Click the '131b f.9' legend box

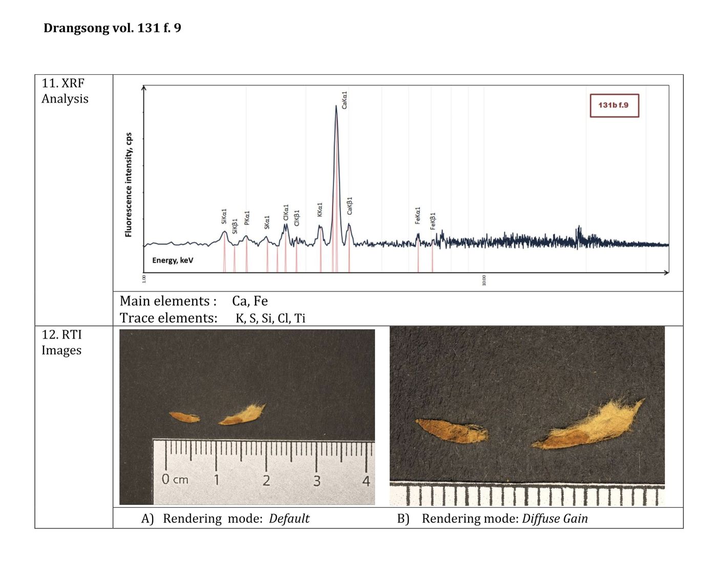[614, 105]
